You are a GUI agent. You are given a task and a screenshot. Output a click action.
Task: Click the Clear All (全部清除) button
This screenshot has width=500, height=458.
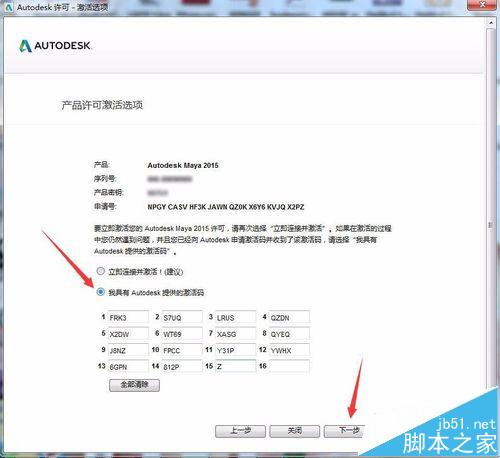134,385
